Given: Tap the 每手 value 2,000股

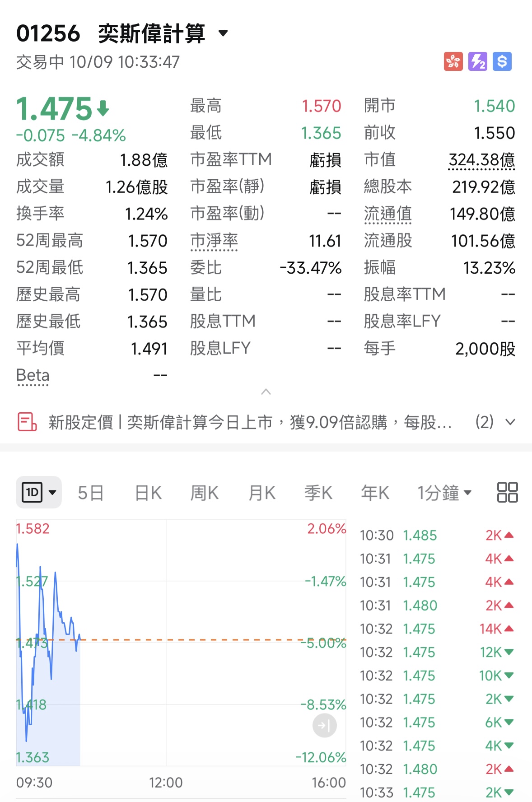Looking at the screenshot, I should 485,349.
